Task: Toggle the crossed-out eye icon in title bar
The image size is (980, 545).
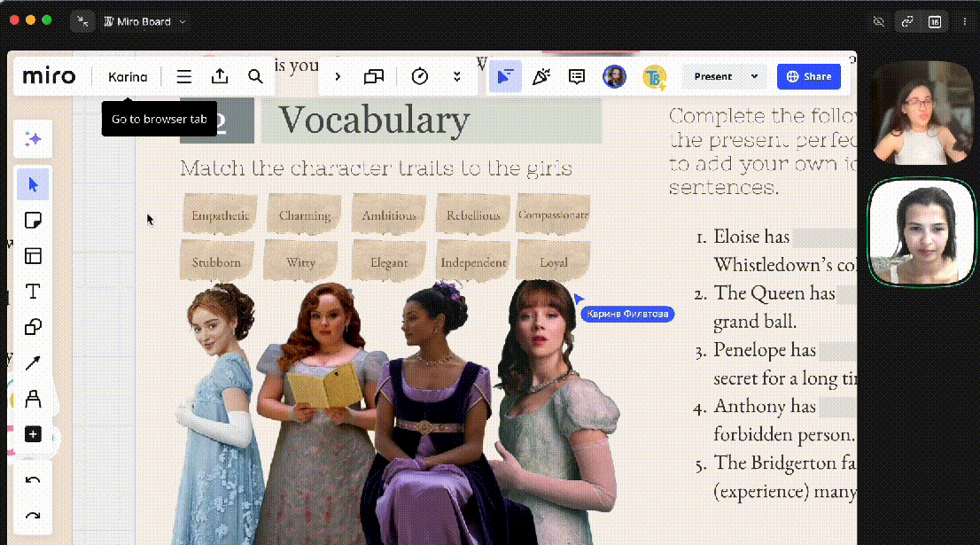Action: click(x=879, y=22)
